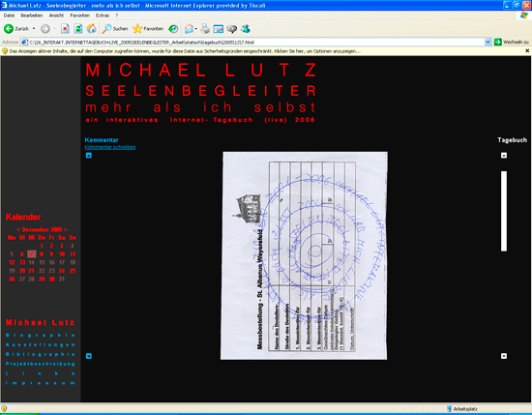Open the Ansicht menu

coord(56,15)
